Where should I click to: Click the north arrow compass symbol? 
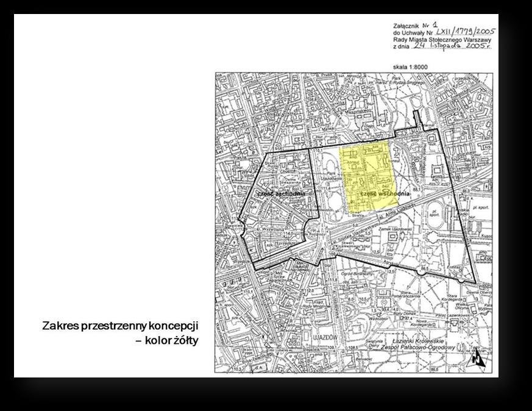click(x=477, y=357)
